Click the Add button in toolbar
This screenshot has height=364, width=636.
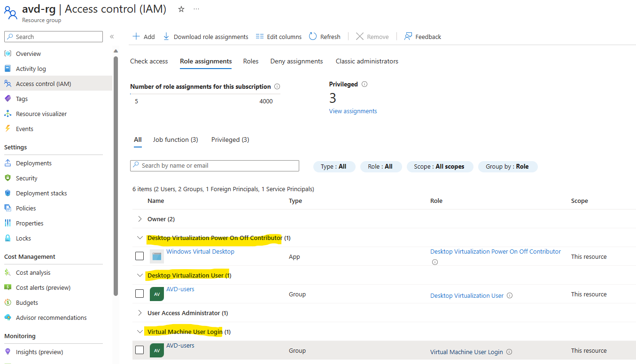click(144, 37)
